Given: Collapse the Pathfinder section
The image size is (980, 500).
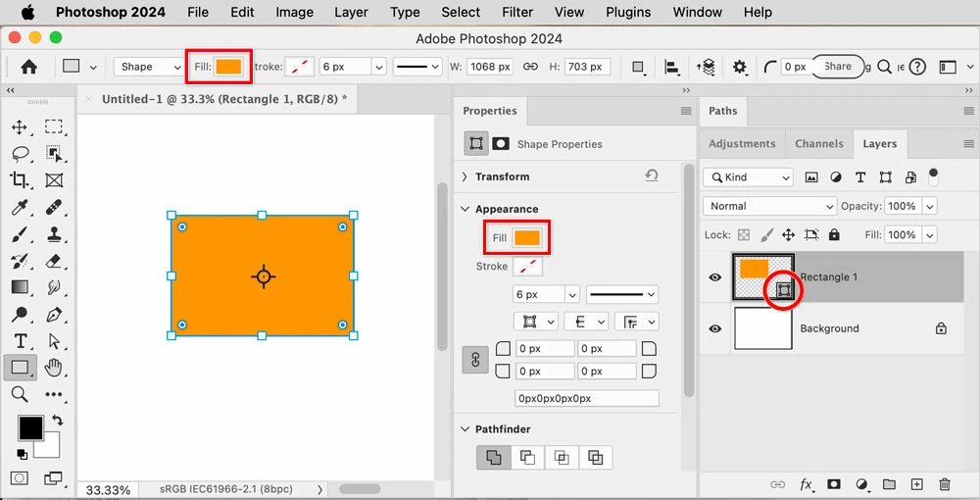Looking at the screenshot, I should [x=465, y=428].
